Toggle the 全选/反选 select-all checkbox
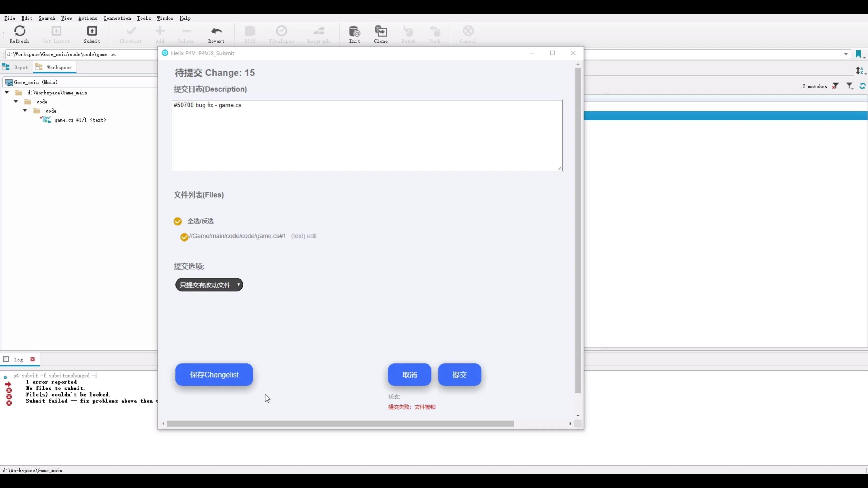The height and width of the screenshot is (488, 868). 178,221
